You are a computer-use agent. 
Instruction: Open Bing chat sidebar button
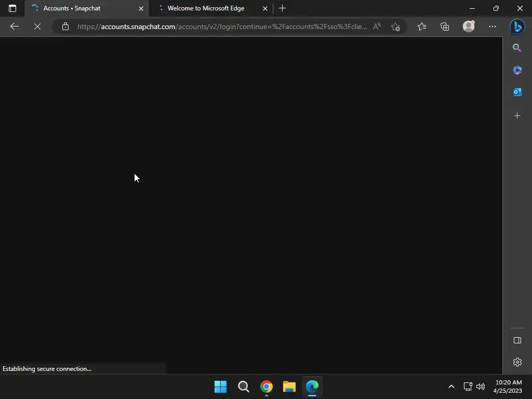point(517,26)
